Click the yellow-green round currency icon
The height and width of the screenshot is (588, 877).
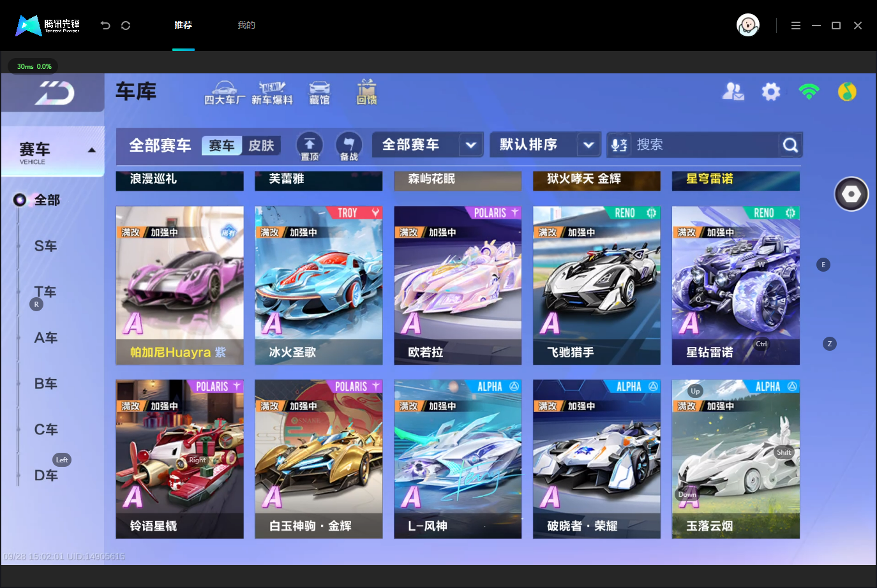click(x=847, y=92)
